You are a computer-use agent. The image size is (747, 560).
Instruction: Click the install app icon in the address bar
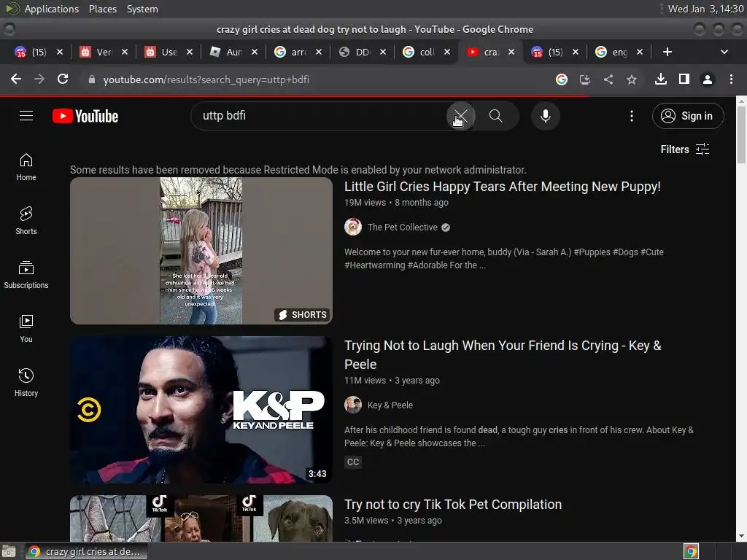(585, 79)
